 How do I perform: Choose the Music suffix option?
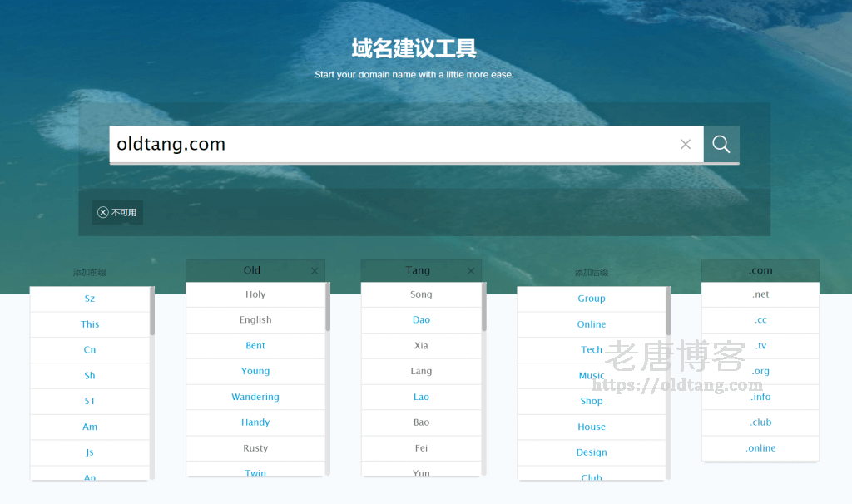[x=592, y=375]
